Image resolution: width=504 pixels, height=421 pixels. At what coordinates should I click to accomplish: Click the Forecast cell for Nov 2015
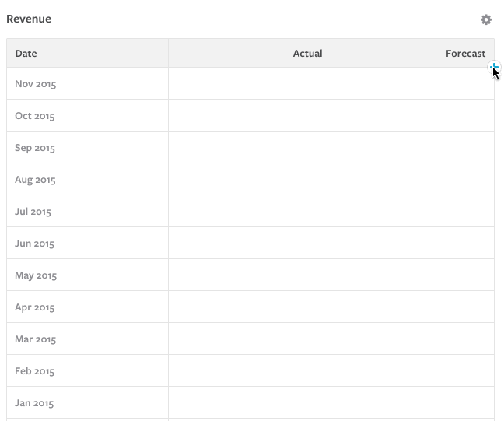coord(412,84)
